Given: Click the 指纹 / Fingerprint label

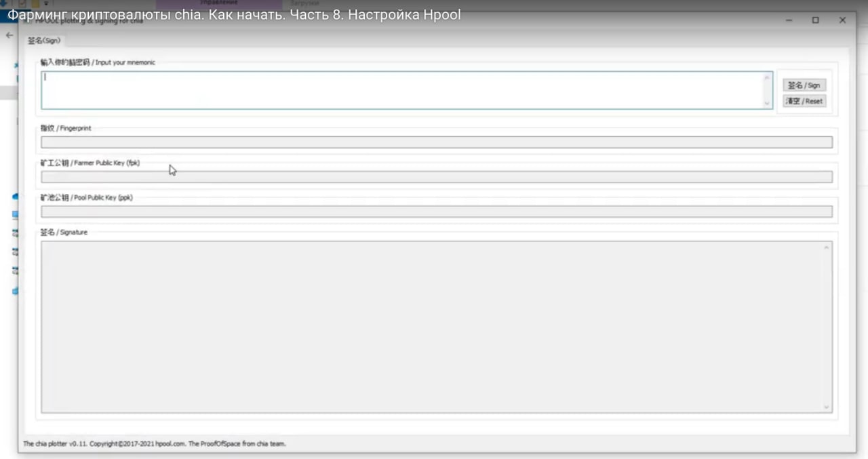Looking at the screenshot, I should pyautogui.click(x=66, y=128).
